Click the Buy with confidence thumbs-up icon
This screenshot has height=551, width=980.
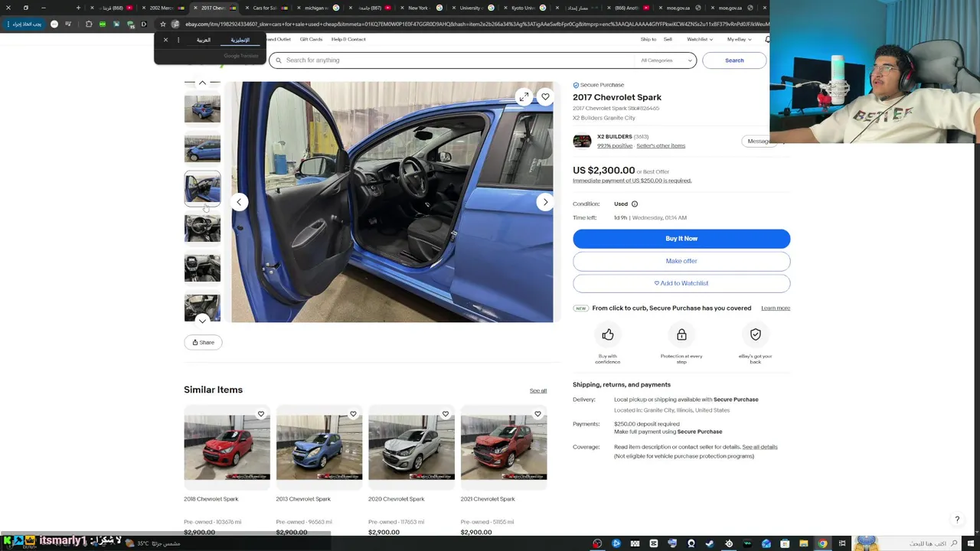(608, 334)
